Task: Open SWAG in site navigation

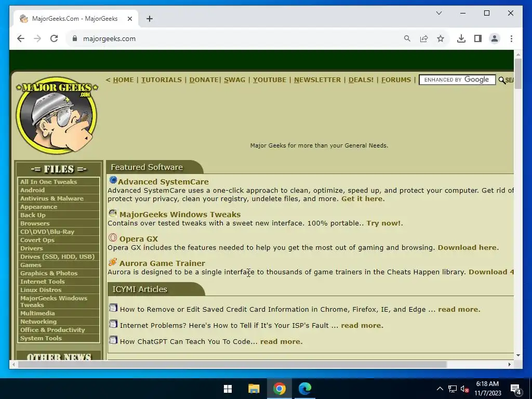Action: click(234, 79)
